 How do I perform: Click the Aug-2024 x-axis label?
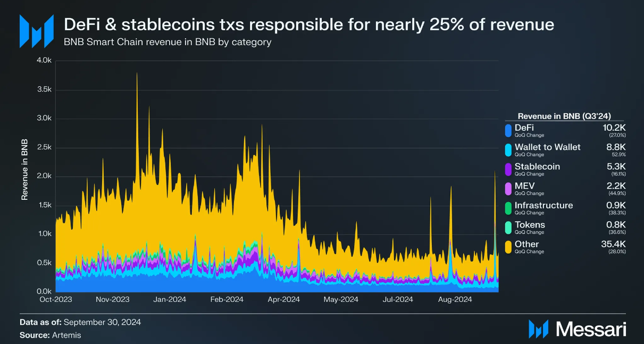click(x=455, y=300)
